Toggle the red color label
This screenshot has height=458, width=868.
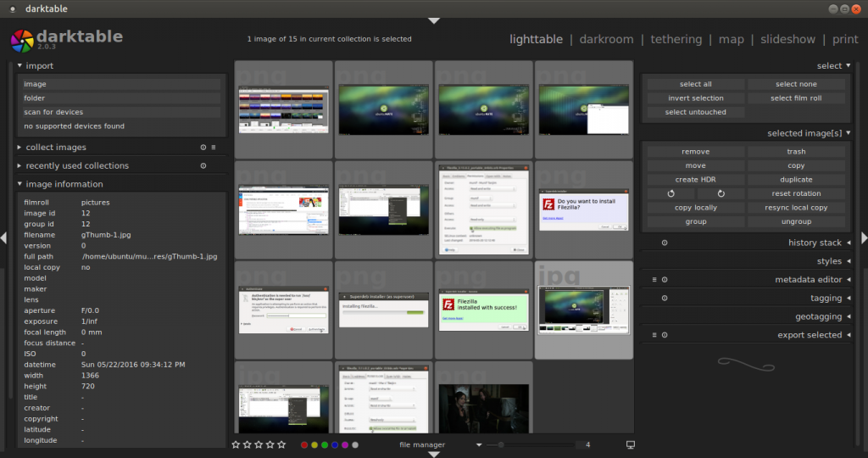(x=304, y=444)
